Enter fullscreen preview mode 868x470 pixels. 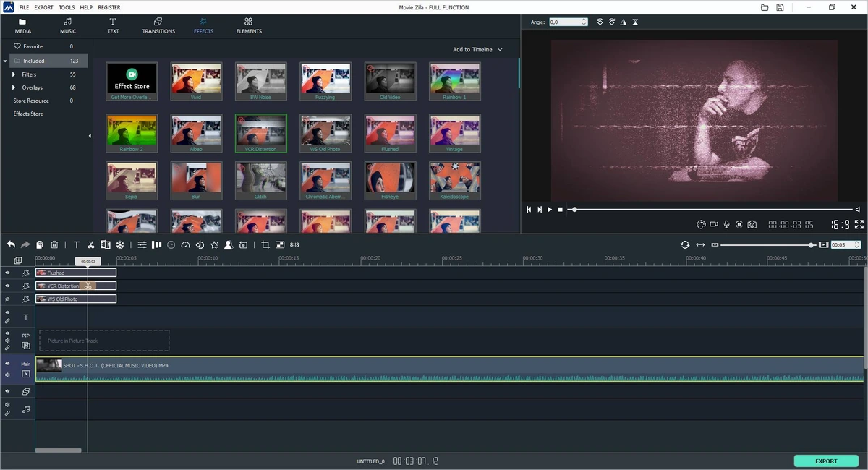click(859, 225)
